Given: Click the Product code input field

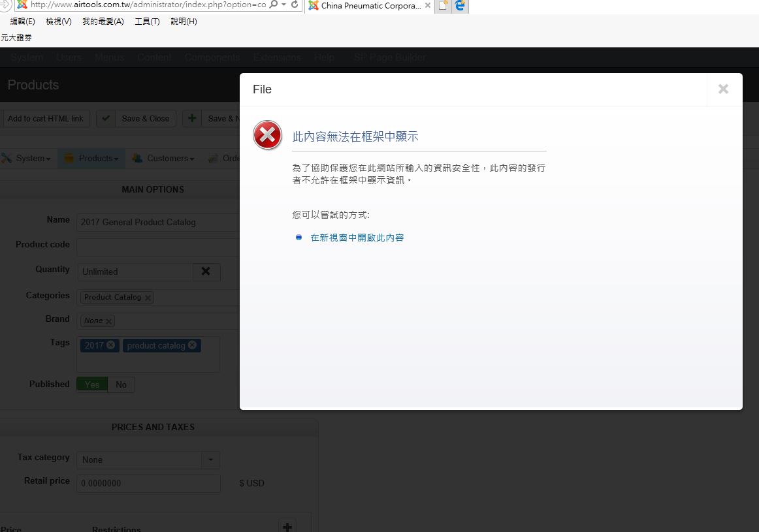Looking at the screenshot, I should pyautogui.click(x=158, y=247).
